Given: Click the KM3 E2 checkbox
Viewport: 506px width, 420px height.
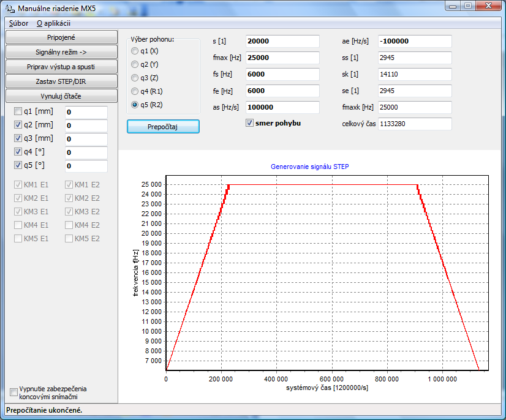Looking at the screenshot, I should tap(69, 212).
